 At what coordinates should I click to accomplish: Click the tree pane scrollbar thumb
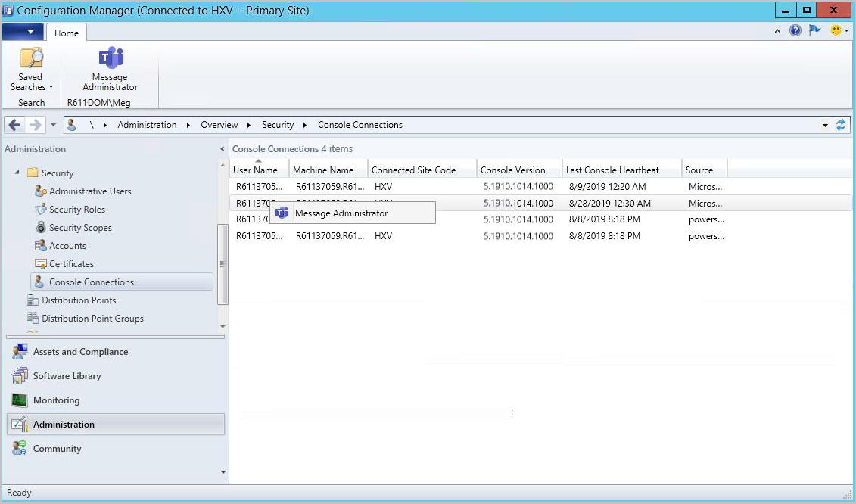(223, 264)
